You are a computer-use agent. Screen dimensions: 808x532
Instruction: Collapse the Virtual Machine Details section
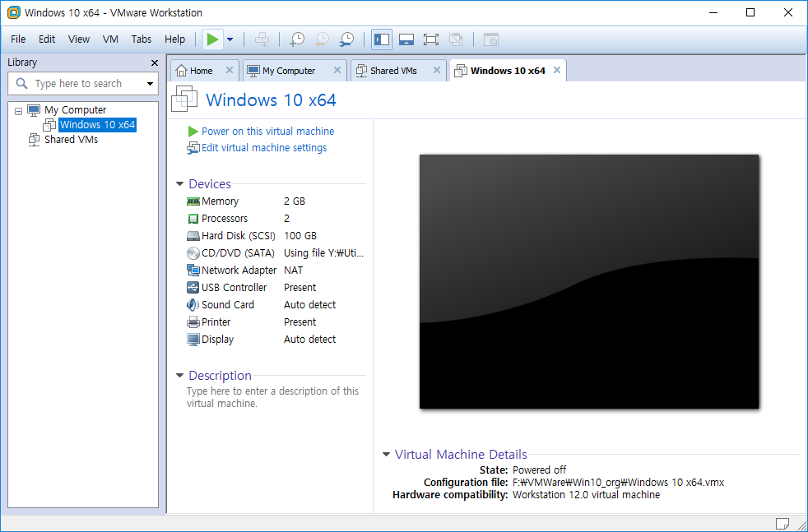point(386,454)
